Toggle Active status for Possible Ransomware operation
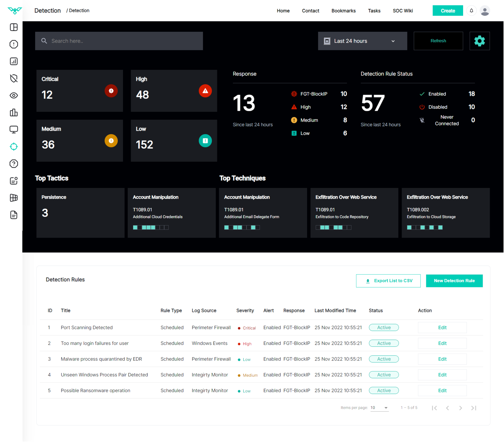The height and width of the screenshot is (442, 504). [x=384, y=391]
